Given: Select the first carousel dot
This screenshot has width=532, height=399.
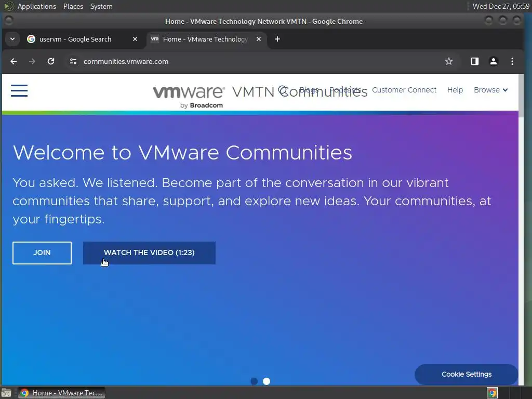Looking at the screenshot, I should click(254, 381).
